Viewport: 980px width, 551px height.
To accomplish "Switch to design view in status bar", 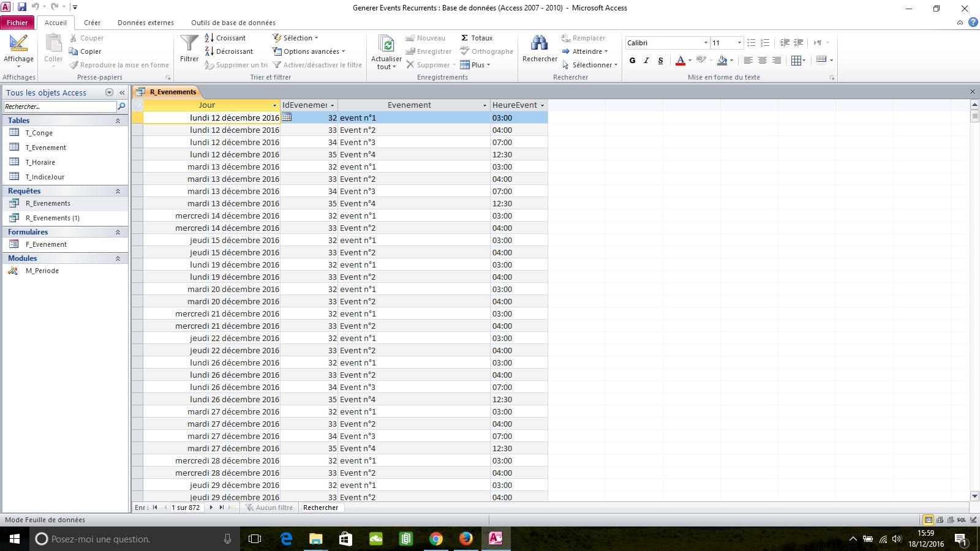I will click(973, 520).
